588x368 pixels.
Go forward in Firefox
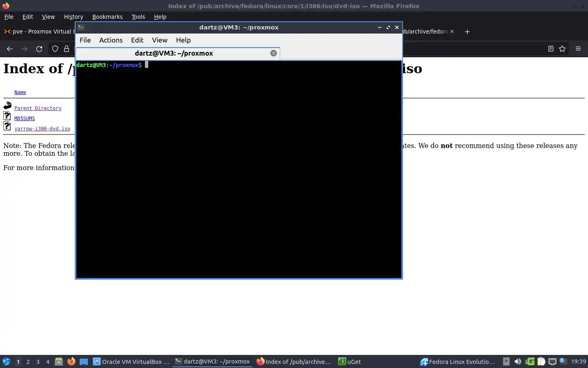24,49
